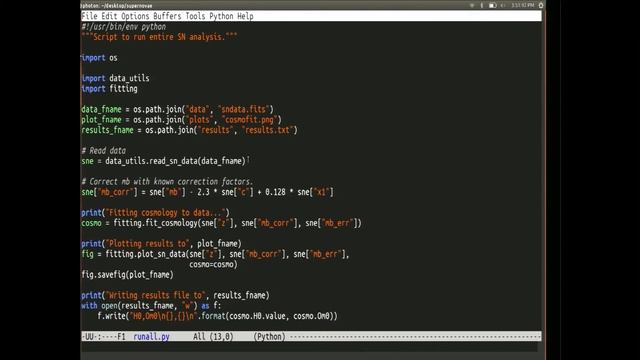Click the plot_fname variable assignment
The width and height of the screenshot is (640, 360).
[101, 120]
